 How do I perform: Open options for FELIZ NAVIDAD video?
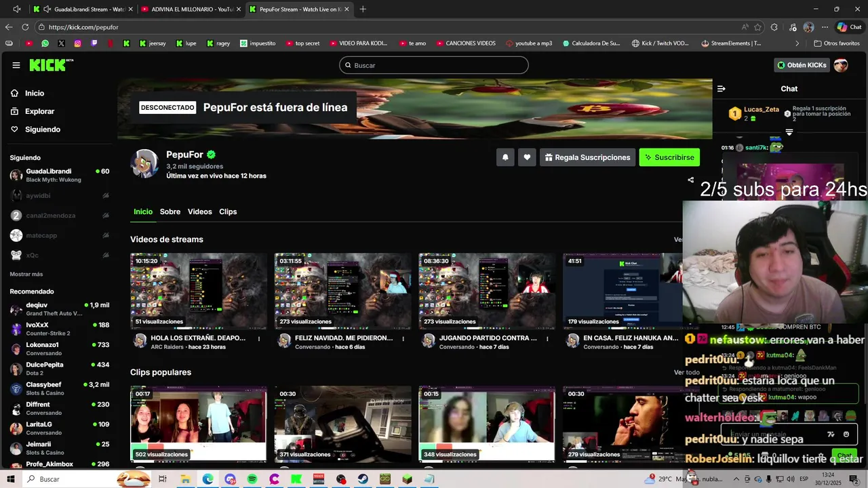403,338
